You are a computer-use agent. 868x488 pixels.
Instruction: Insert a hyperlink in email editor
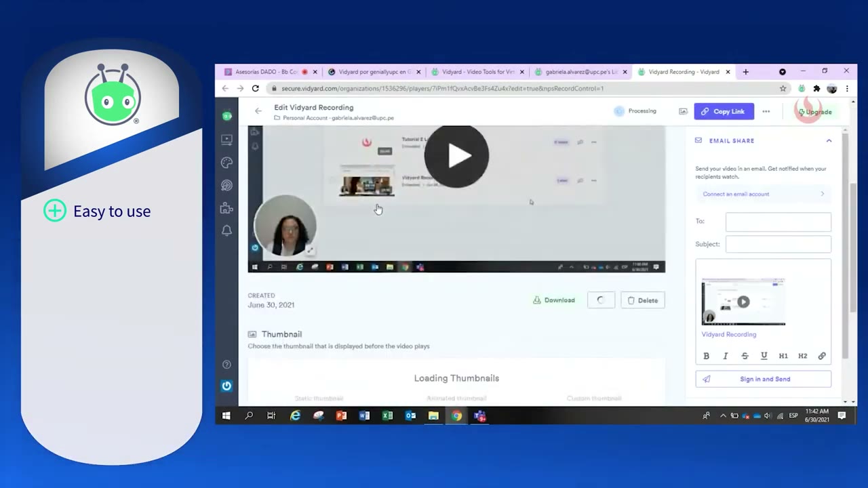(822, 356)
